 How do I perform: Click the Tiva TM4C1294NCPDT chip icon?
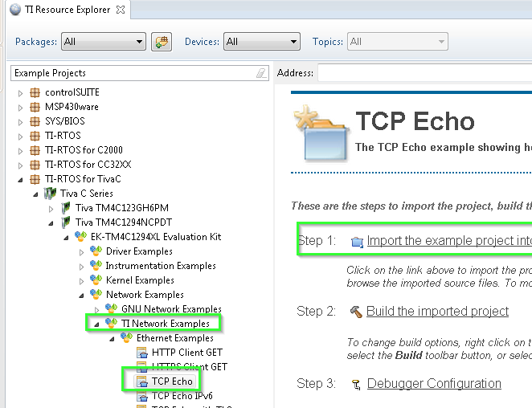coord(65,222)
